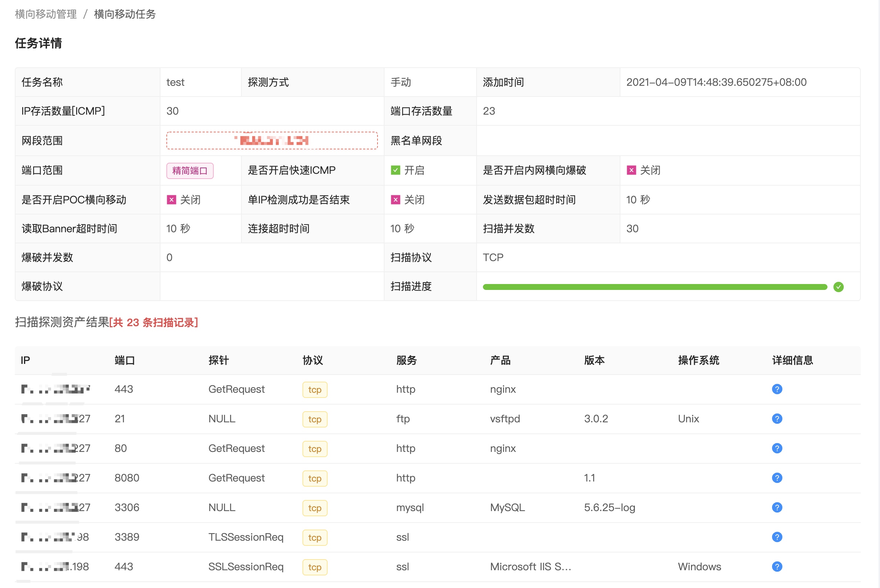880x588 pixels.
Task: Click tcp protocol tag in vsftpd row
Action: [315, 419]
